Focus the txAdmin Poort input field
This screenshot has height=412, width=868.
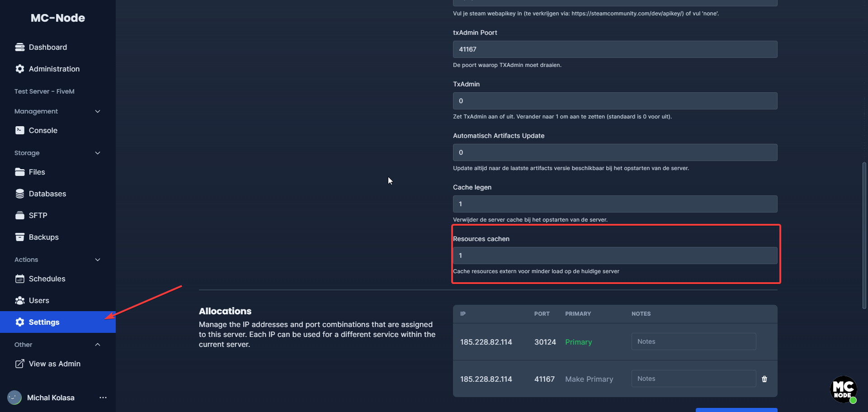pyautogui.click(x=615, y=49)
